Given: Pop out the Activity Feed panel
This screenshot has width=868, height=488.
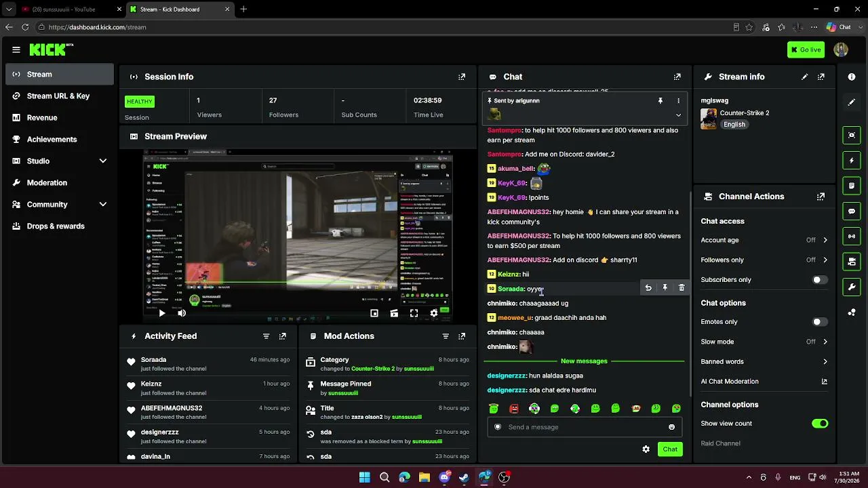Looking at the screenshot, I should point(283,336).
